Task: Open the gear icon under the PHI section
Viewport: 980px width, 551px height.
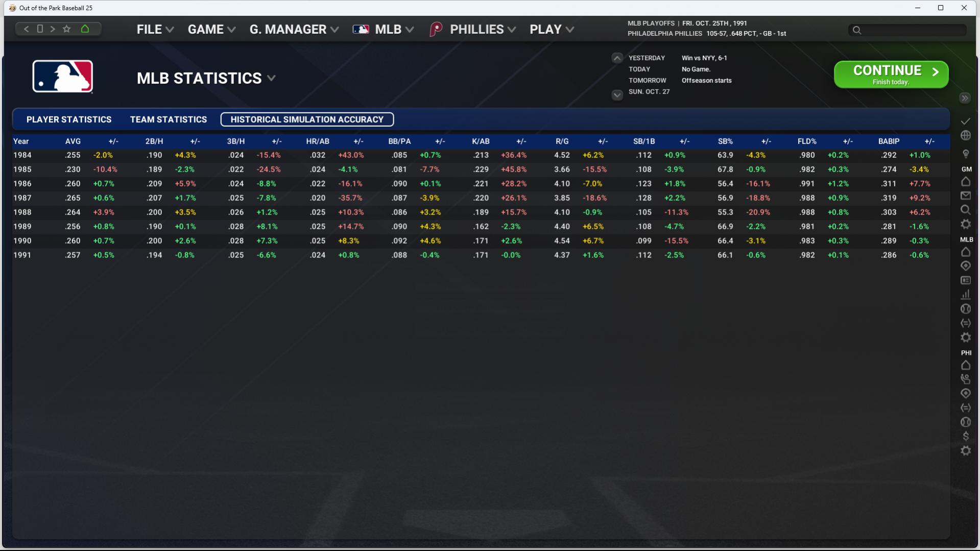Action: click(x=966, y=450)
